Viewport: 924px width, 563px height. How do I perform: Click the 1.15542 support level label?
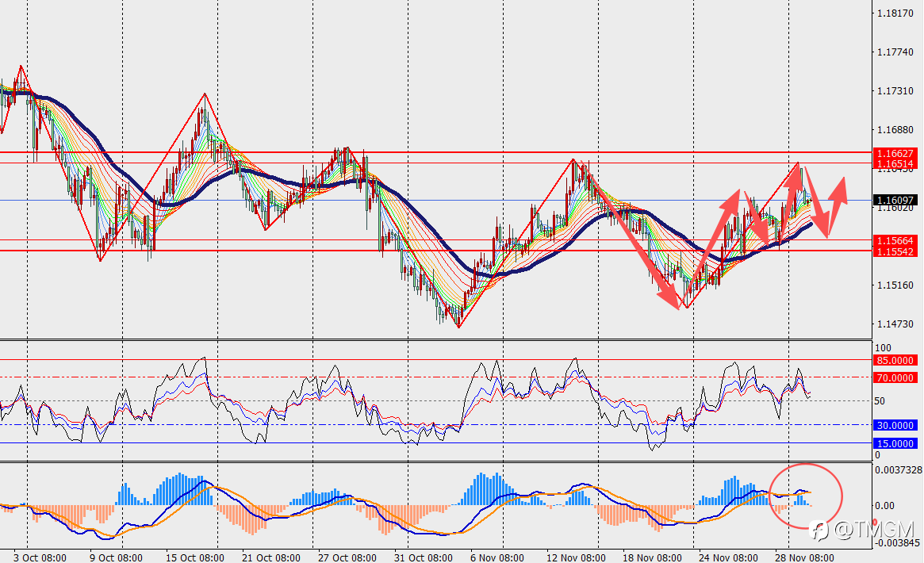[x=895, y=251]
